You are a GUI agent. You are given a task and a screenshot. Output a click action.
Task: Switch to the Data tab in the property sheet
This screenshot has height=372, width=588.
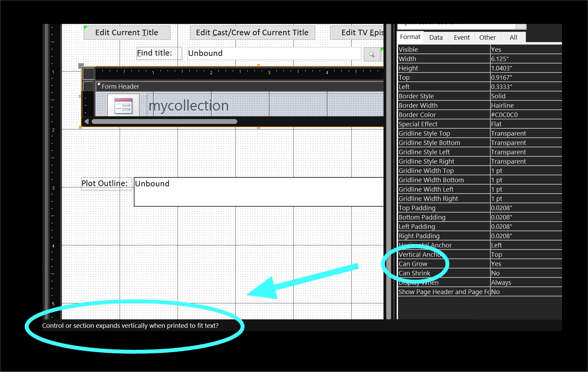(436, 37)
